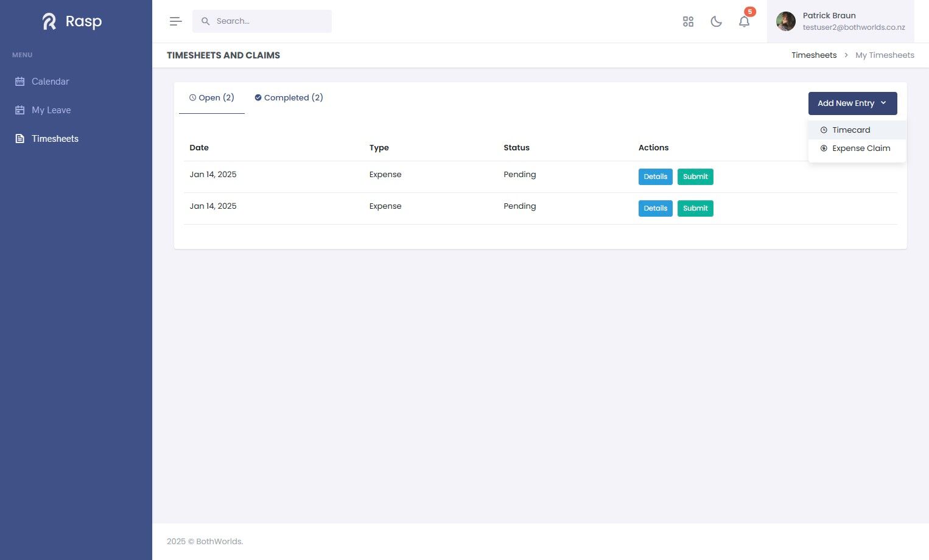Image resolution: width=929 pixels, height=560 pixels.
Task: Click Patrick Braun's profile avatar
Action: (x=786, y=21)
